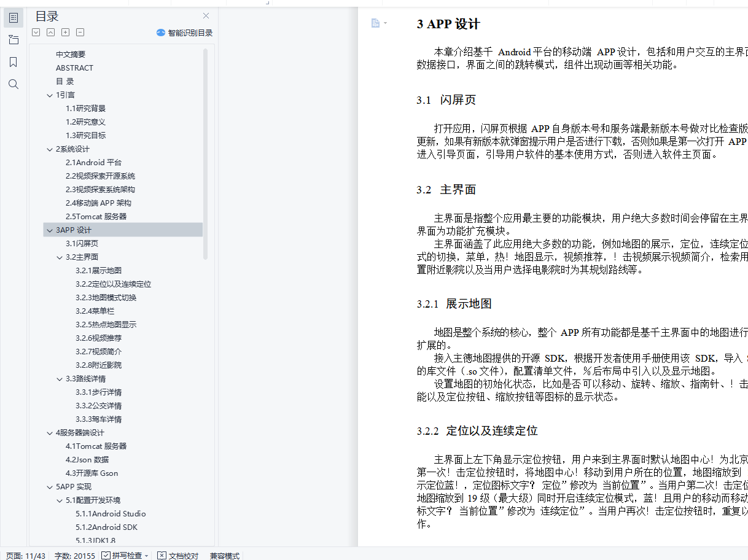Image resolution: width=748 pixels, height=560 pixels.
Task: Jump to 3.2.3地图模式切换
Action: [106, 297]
